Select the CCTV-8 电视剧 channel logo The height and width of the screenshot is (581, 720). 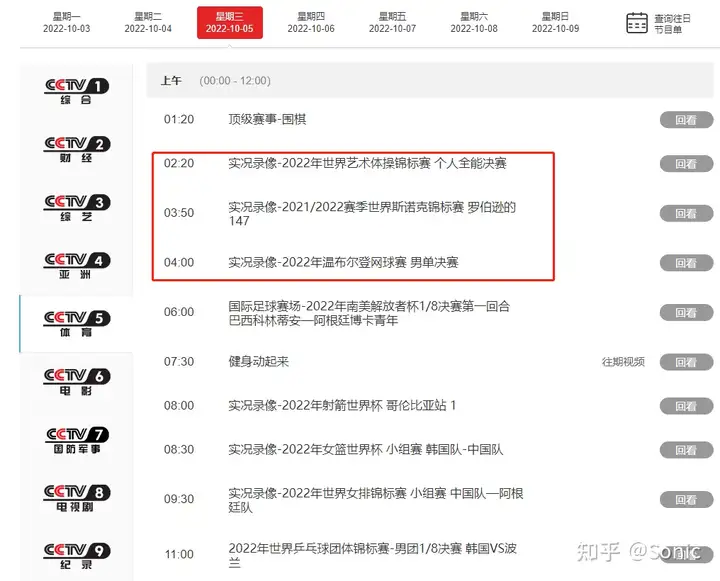(x=77, y=498)
